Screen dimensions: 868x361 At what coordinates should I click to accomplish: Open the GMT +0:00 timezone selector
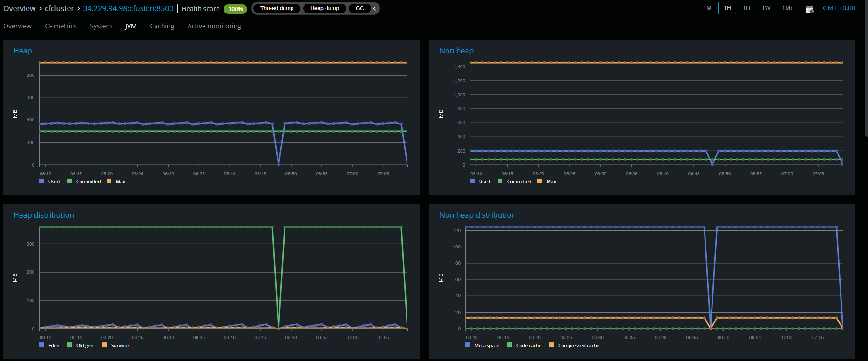[x=839, y=8]
